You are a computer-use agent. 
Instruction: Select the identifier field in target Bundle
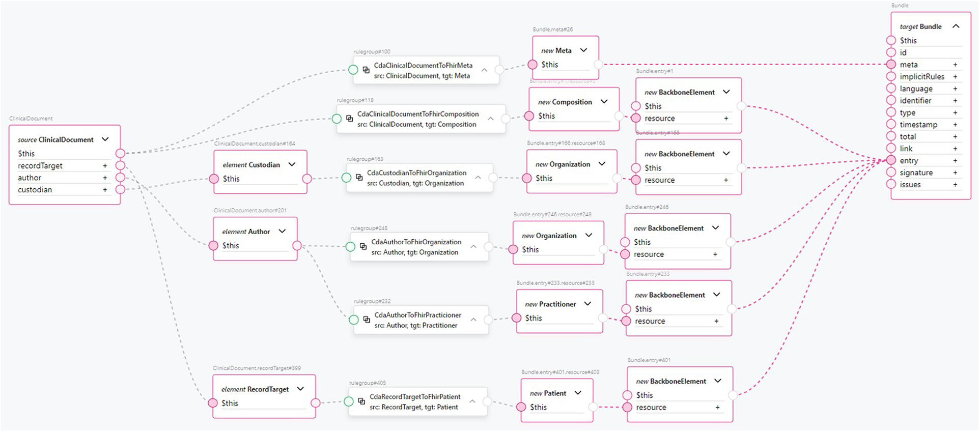(915, 101)
